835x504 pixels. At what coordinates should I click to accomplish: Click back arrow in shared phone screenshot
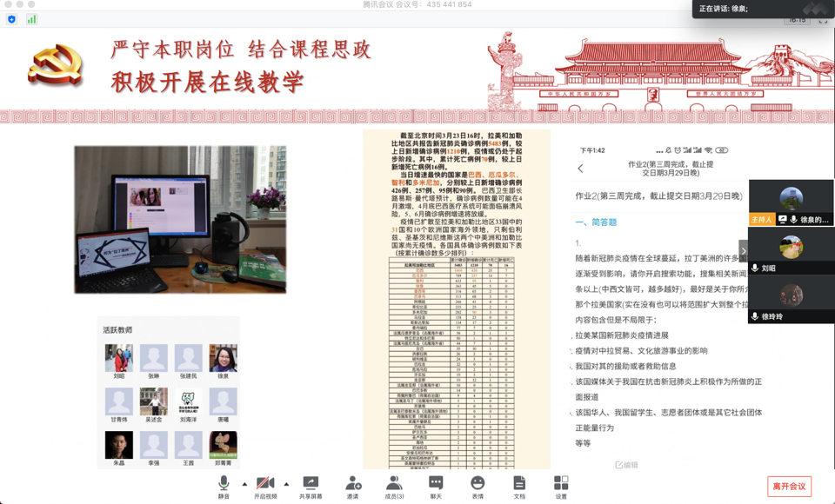tap(581, 169)
